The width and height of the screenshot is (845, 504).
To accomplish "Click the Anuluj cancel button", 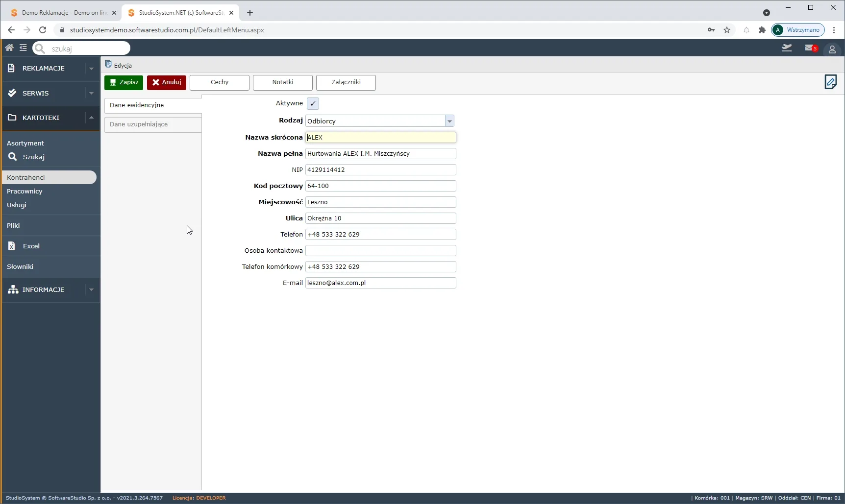I will pos(167,82).
